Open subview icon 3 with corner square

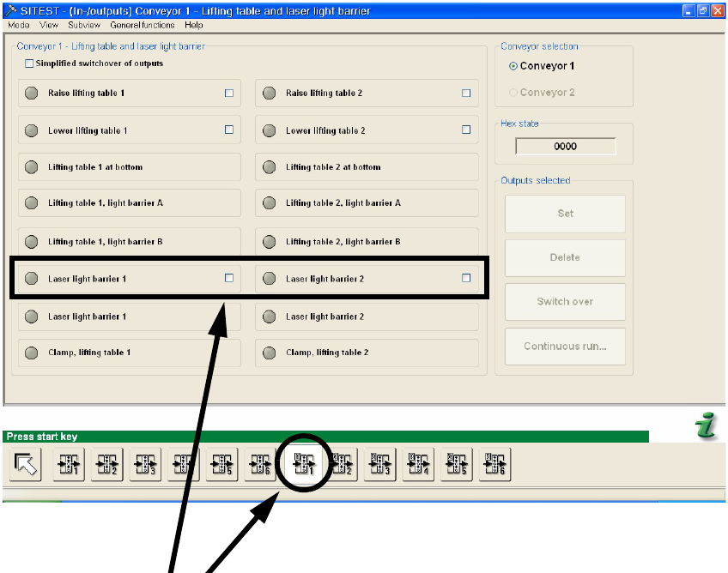point(380,464)
